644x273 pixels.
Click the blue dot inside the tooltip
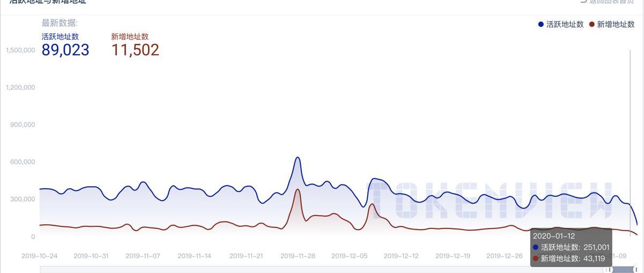click(x=536, y=247)
